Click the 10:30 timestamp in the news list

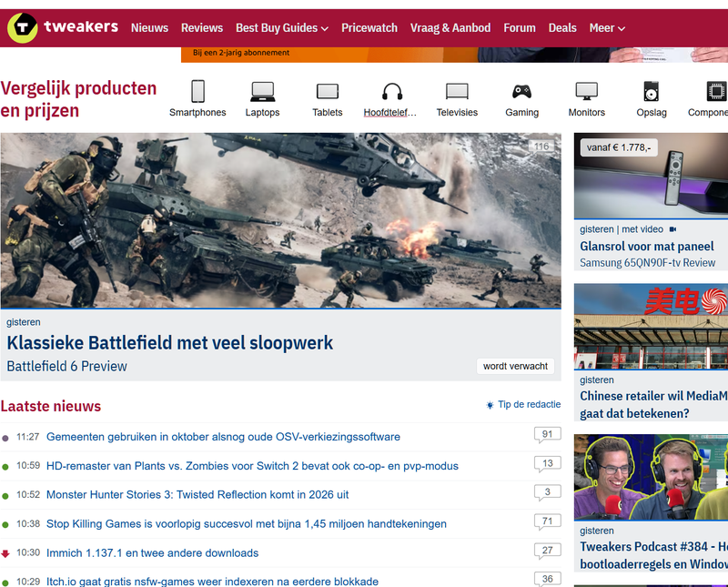[28, 552]
